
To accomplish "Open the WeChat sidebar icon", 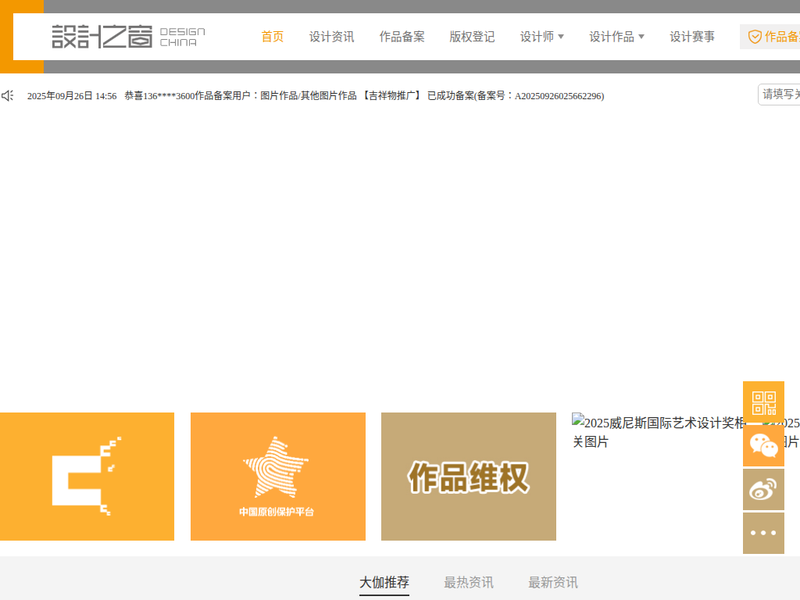I will click(763, 446).
